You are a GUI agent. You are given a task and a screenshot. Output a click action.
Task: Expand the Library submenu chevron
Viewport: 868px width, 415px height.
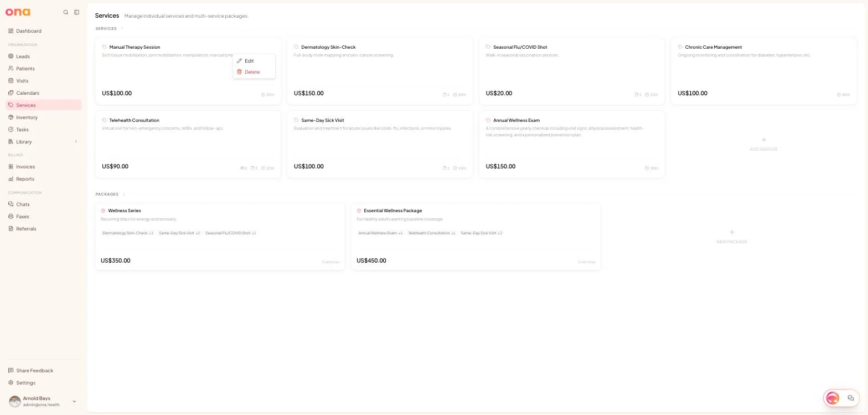pyautogui.click(x=76, y=142)
